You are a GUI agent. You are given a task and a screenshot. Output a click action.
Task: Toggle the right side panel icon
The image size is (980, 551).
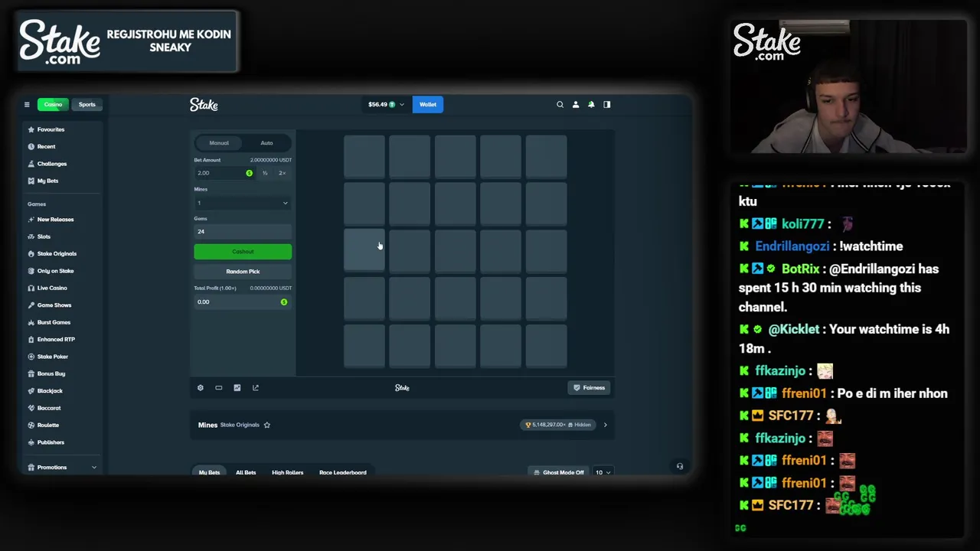(x=607, y=105)
